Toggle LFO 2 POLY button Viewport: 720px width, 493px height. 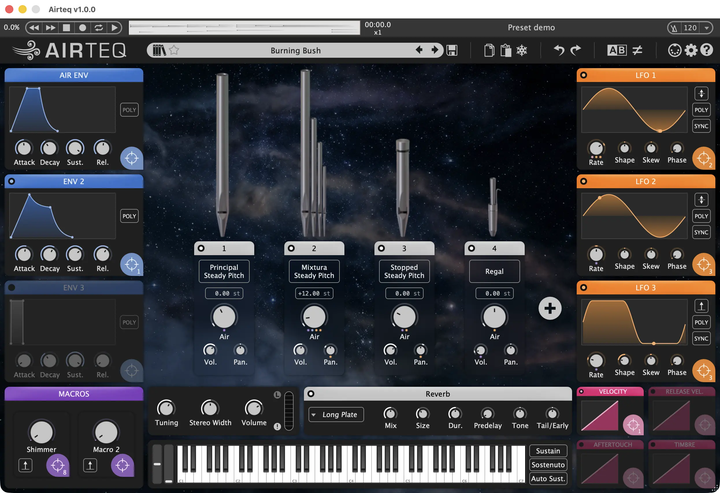point(701,216)
